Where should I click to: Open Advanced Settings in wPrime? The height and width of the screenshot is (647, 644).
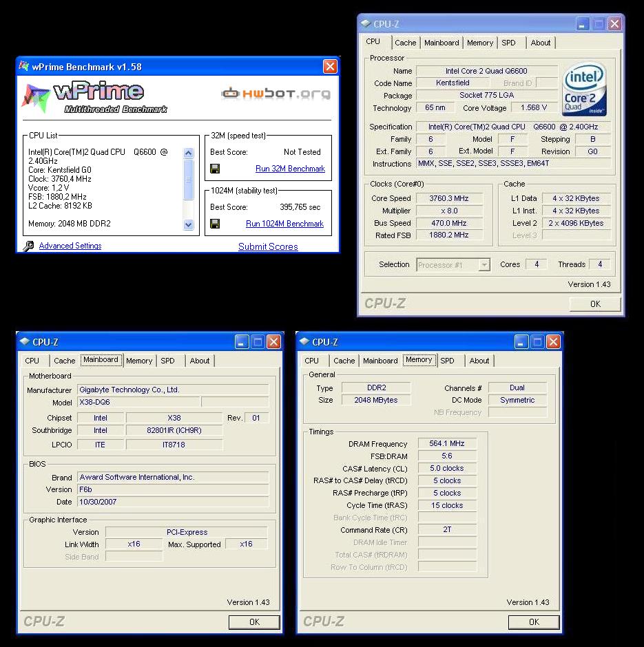pyautogui.click(x=70, y=246)
